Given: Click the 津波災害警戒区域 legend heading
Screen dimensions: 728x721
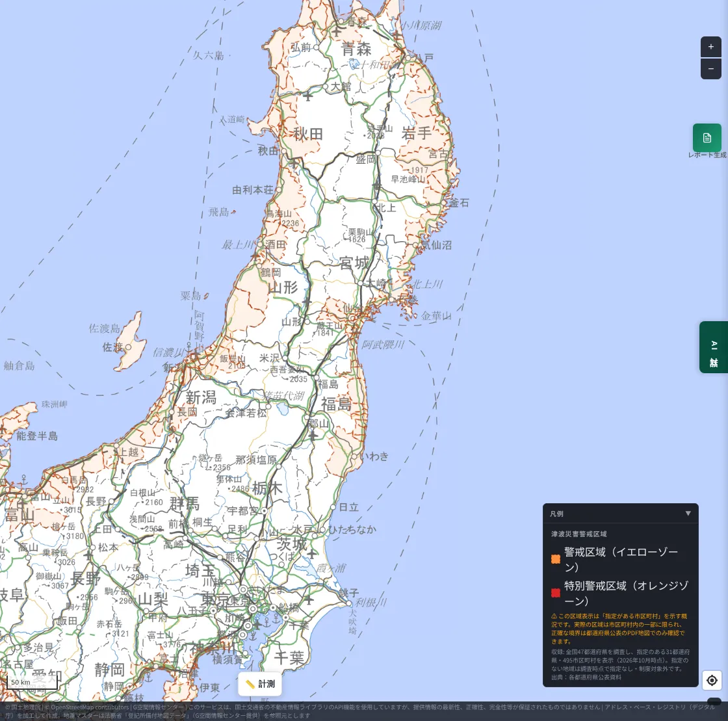Looking at the screenshot, I should coord(579,534).
